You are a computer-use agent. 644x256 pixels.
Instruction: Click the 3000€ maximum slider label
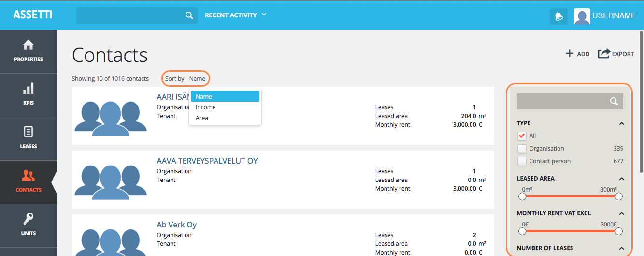coord(609,225)
